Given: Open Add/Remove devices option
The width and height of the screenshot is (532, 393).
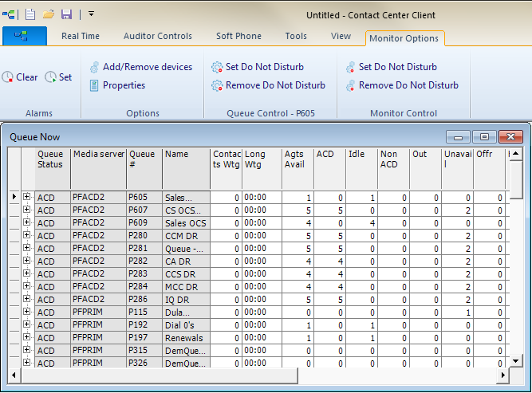Looking at the screenshot, I should coord(140,67).
